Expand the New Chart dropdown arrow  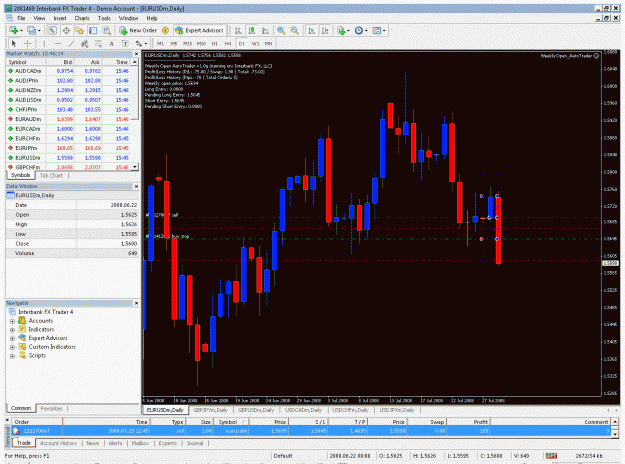(21, 31)
